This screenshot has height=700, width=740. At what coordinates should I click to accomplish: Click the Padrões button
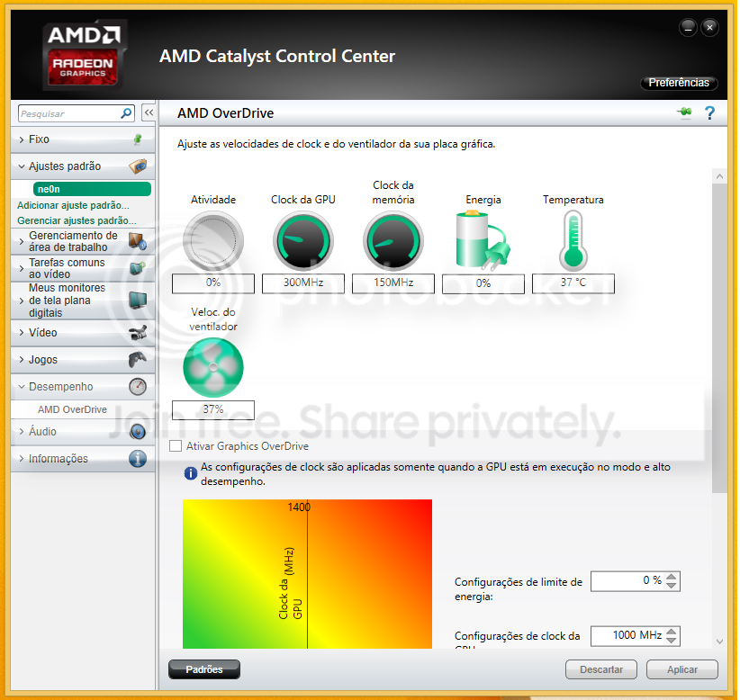203,669
